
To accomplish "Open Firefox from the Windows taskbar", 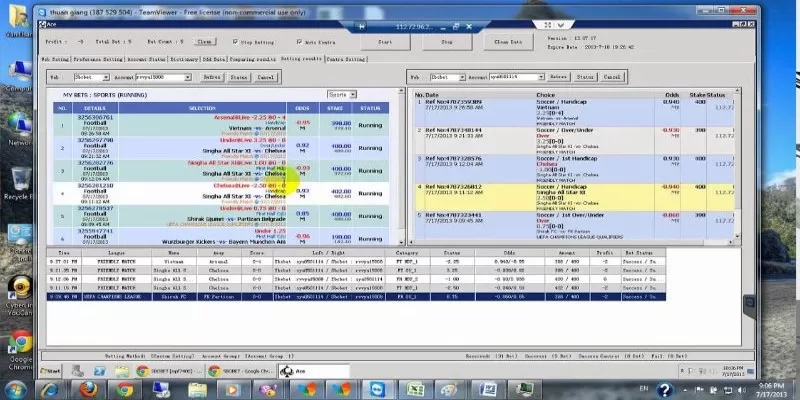I will [85, 389].
